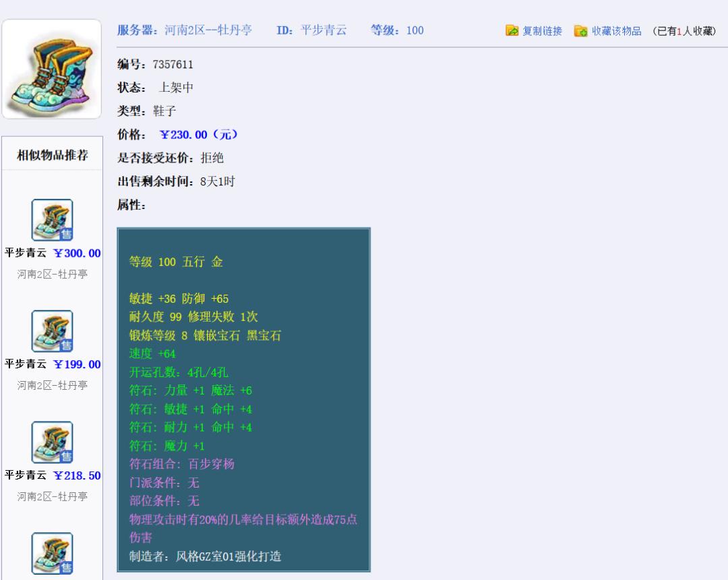The width and height of the screenshot is (728, 580).
Task: Click the 相似物品推荐 section header
Action: pyautogui.click(x=51, y=153)
